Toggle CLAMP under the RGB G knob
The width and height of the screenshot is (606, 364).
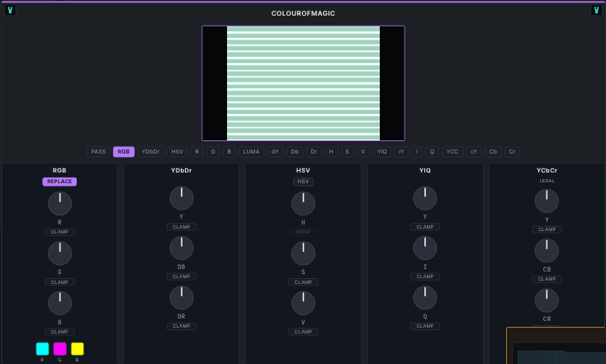pos(60,282)
